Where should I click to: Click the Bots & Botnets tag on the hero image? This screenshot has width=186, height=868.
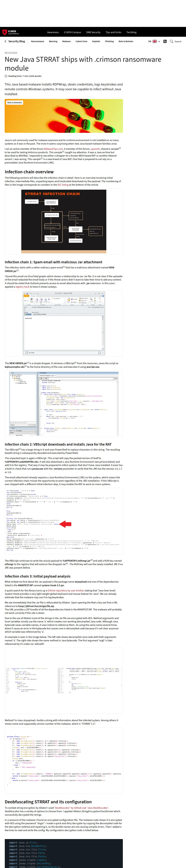click(x=14, y=102)
